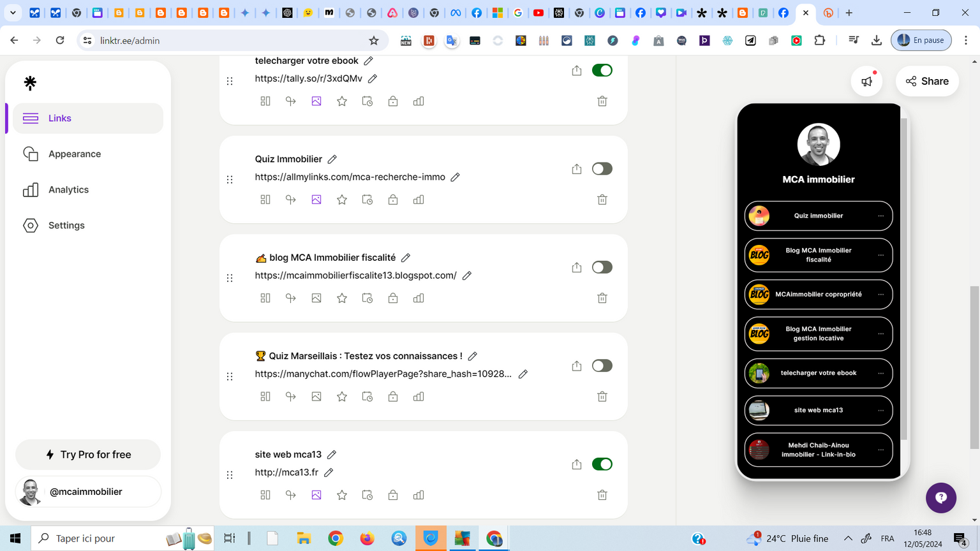Image resolution: width=980 pixels, height=551 pixels.
Task: Disable the telecharger votre ebook link toggle
Action: [x=602, y=70]
